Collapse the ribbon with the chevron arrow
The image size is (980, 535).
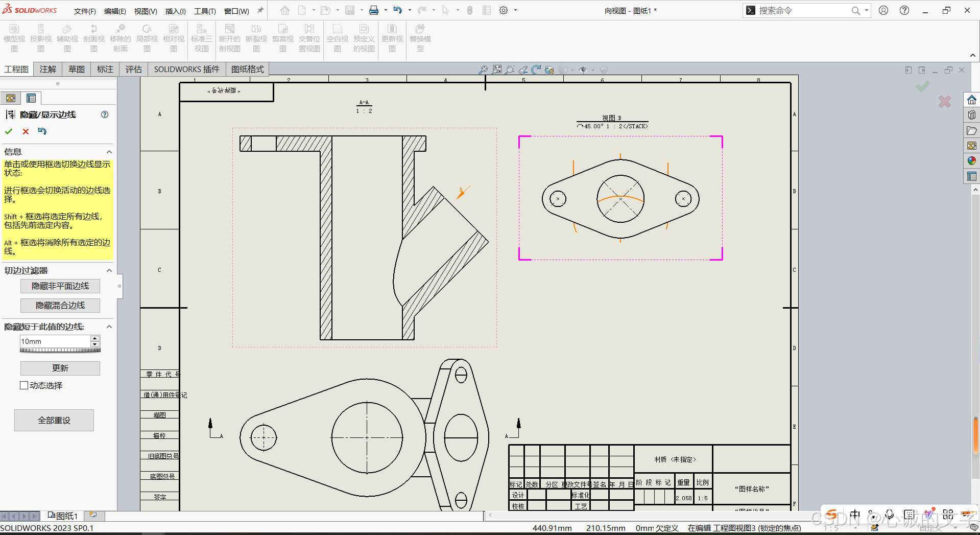(x=973, y=55)
